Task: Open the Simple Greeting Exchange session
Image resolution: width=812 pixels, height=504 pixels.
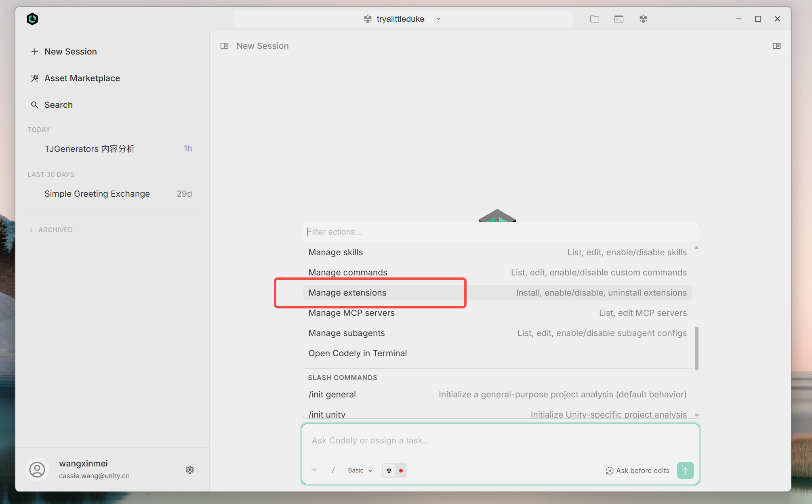Action: pos(112,194)
